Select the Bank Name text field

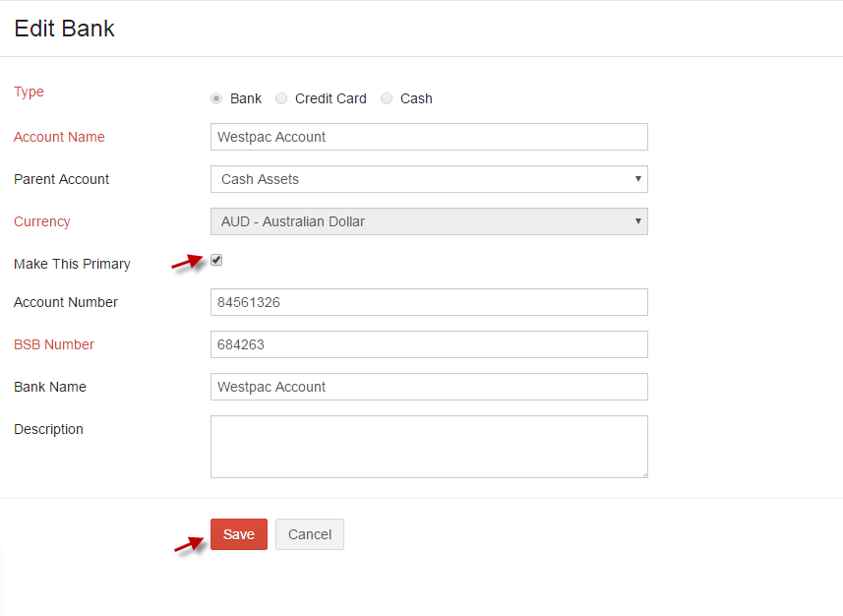429,387
